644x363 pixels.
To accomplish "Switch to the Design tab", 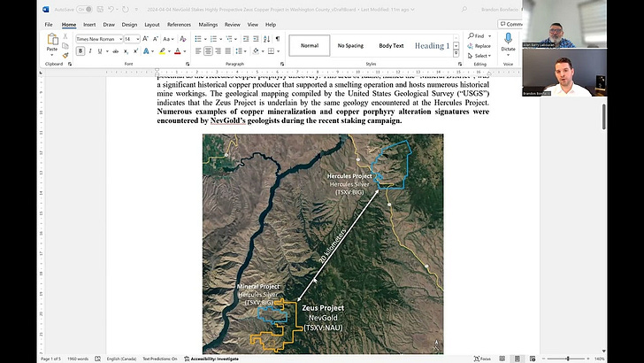I will (x=129, y=25).
